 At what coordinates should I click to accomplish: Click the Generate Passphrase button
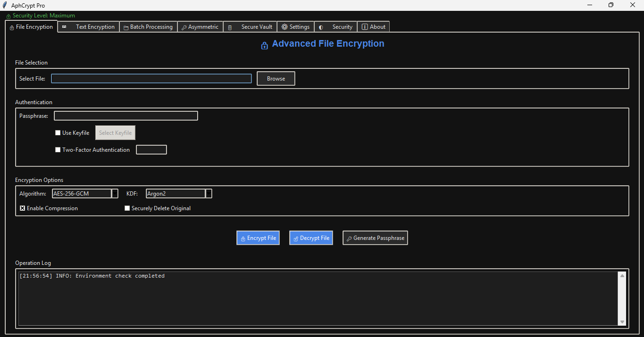[375, 238]
